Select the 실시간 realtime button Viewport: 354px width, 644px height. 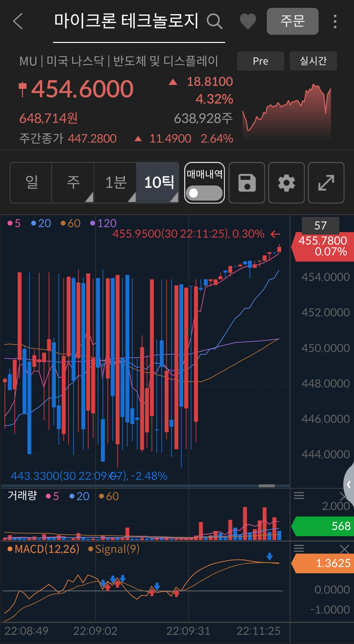click(x=313, y=61)
